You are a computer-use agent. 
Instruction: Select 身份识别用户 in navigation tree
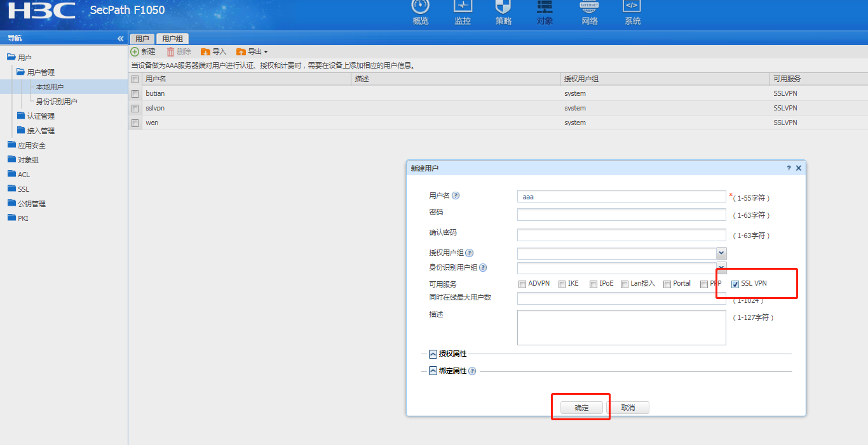[57, 102]
